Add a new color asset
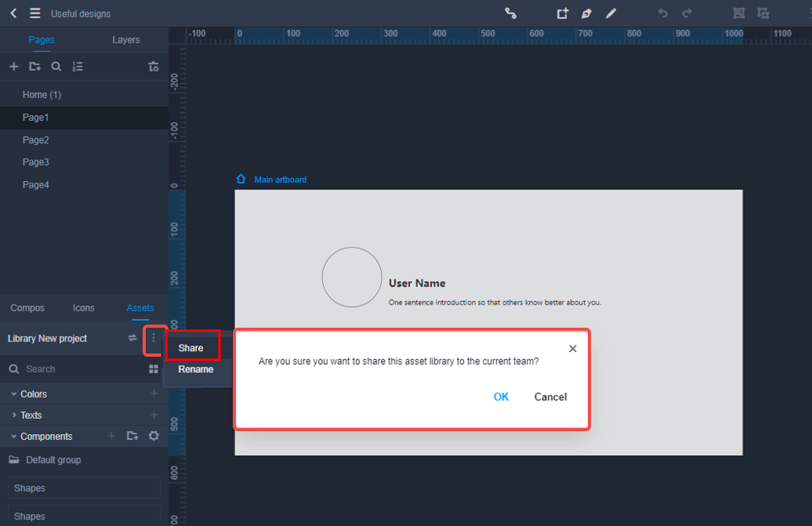Screen dimensions: 812x526 [154, 393]
